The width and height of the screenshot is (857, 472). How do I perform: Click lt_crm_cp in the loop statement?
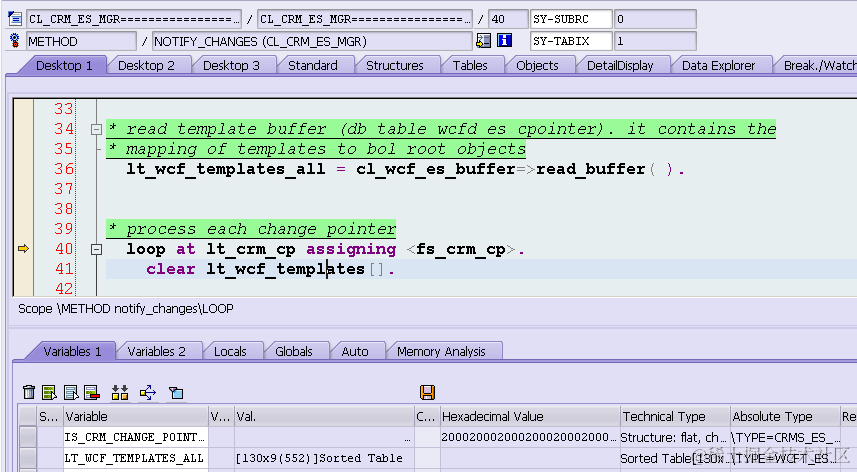[x=251, y=250]
